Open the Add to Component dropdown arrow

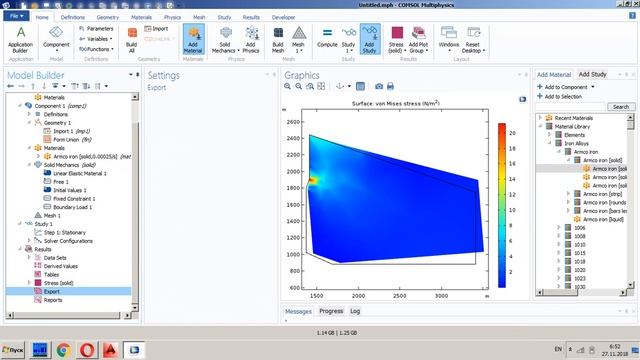point(593,87)
